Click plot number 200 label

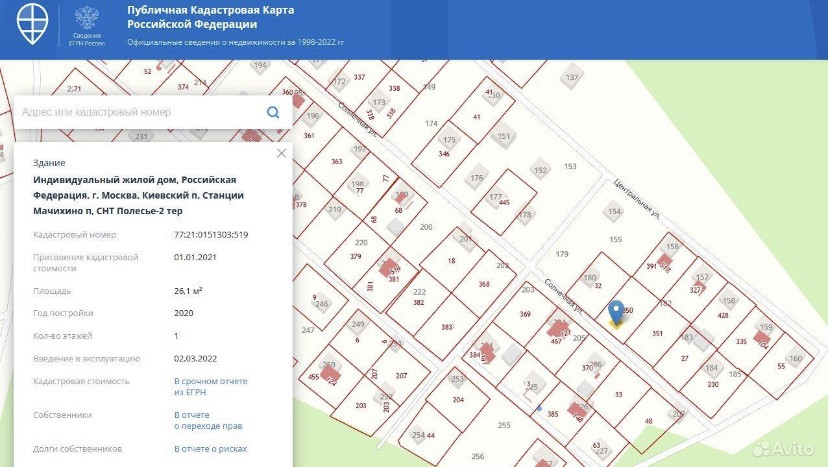point(426,227)
